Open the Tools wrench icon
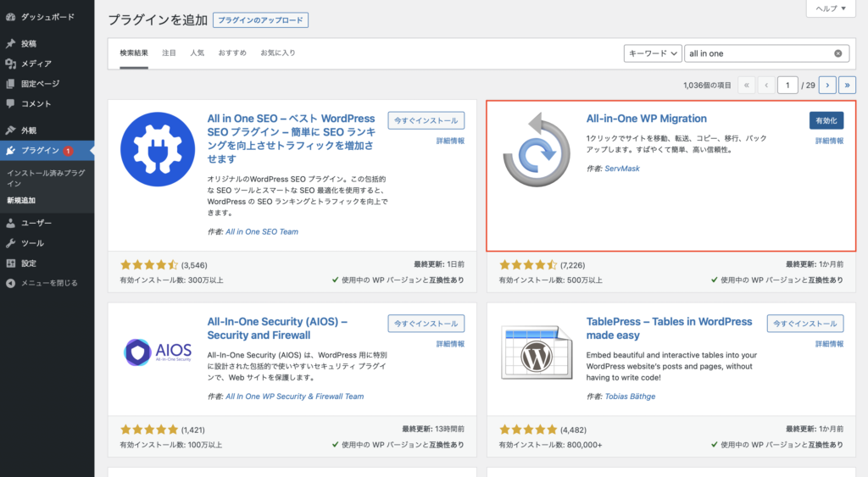This screenshot has height=477, width=868. [10, 243]
